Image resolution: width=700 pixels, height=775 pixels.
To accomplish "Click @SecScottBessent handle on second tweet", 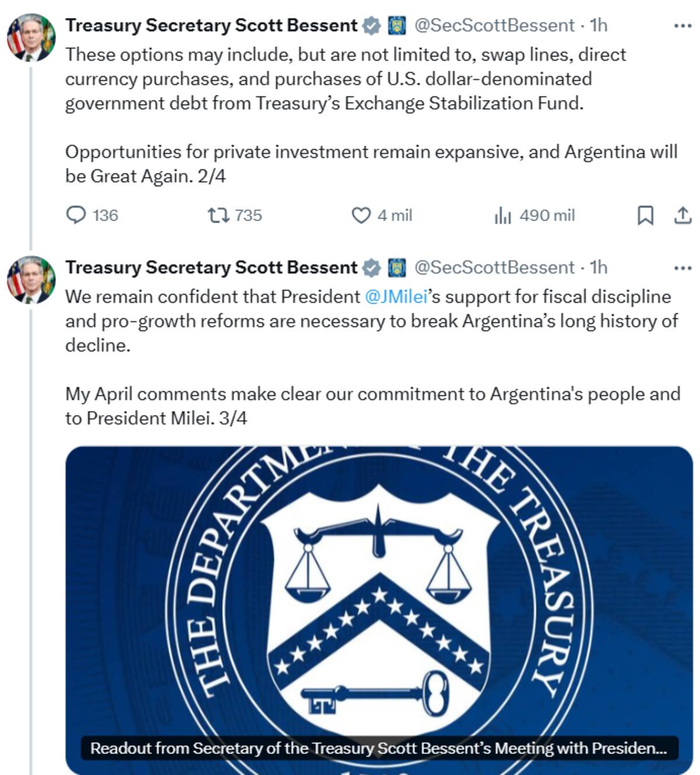I will [494, 267].
